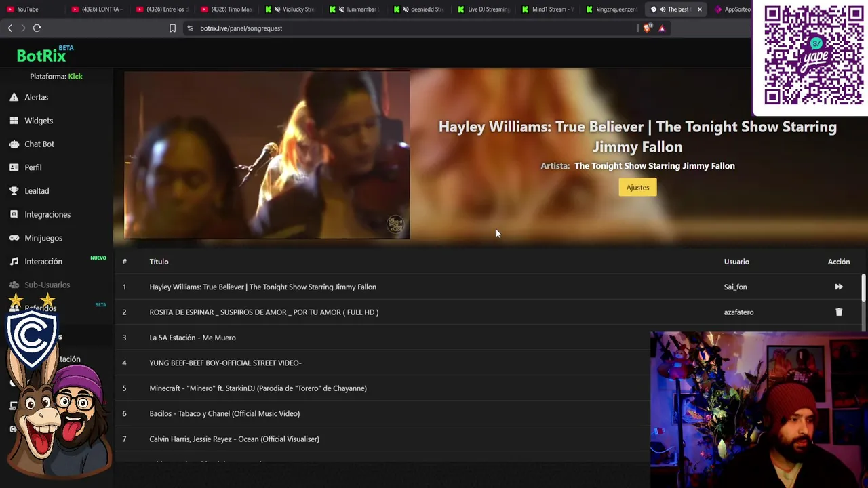Viewport: 868px width, 488px height.
Task: Go forward with the browser forward arrow
Action: 22,28
